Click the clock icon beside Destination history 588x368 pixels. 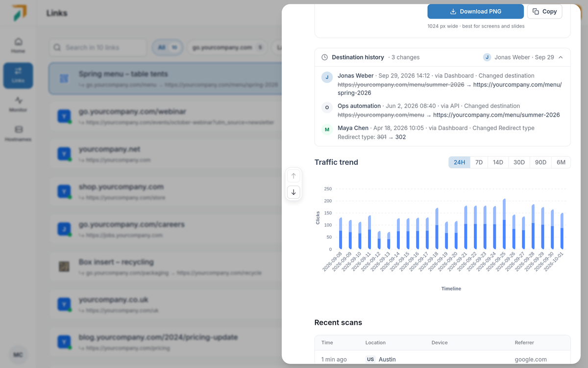(324, 57)
